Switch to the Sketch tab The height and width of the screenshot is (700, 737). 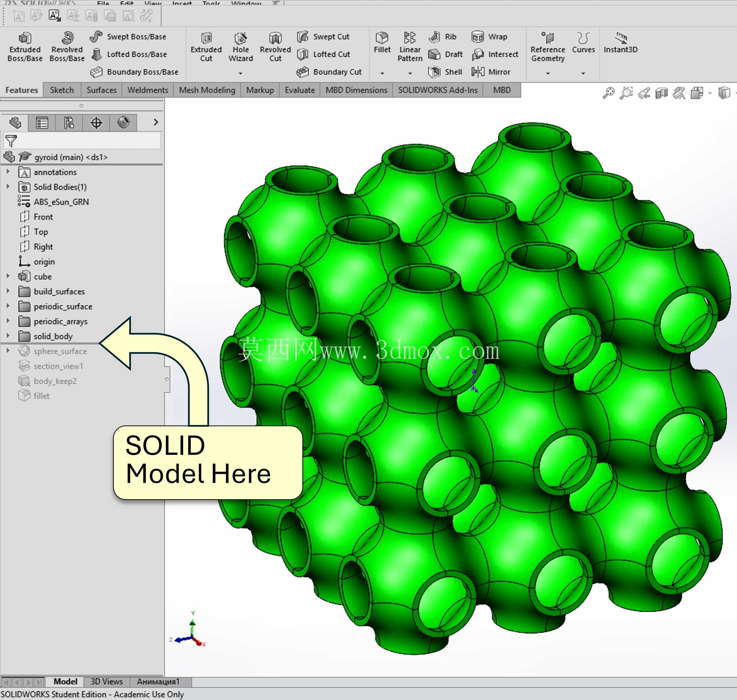pos(62,90)
